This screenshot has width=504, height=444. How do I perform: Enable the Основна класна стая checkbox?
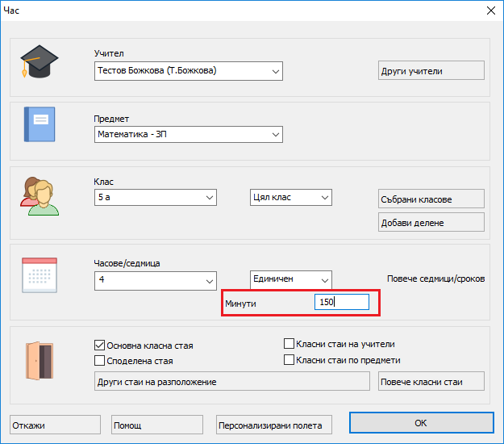101,345
